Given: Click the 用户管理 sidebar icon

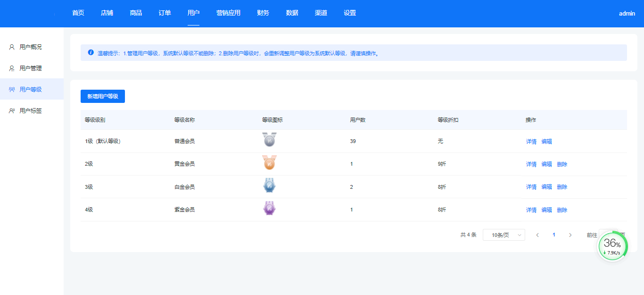Looking at the screenshot, I should click(12, 68).
